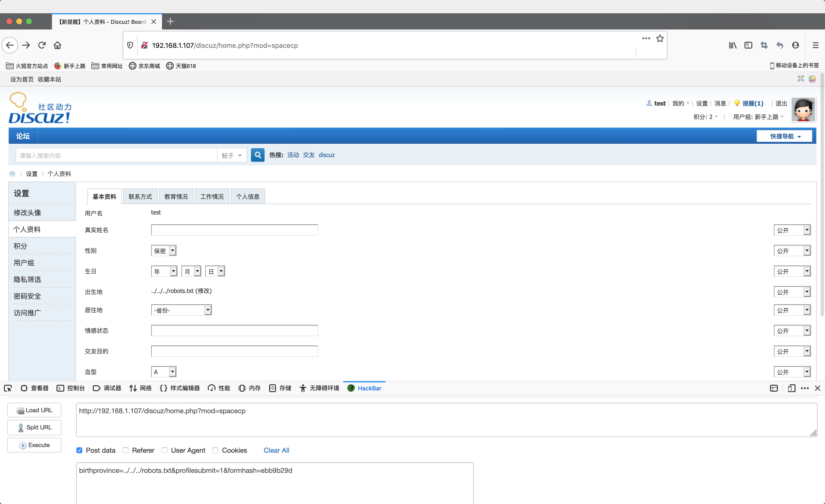Click the home breadcrumb icon
This screenshot has height=504, width=825.
(x=12, y=174)
